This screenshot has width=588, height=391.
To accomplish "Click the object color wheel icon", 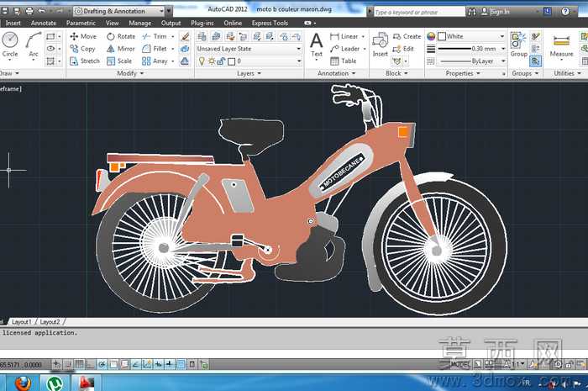I will coord(431,36).
